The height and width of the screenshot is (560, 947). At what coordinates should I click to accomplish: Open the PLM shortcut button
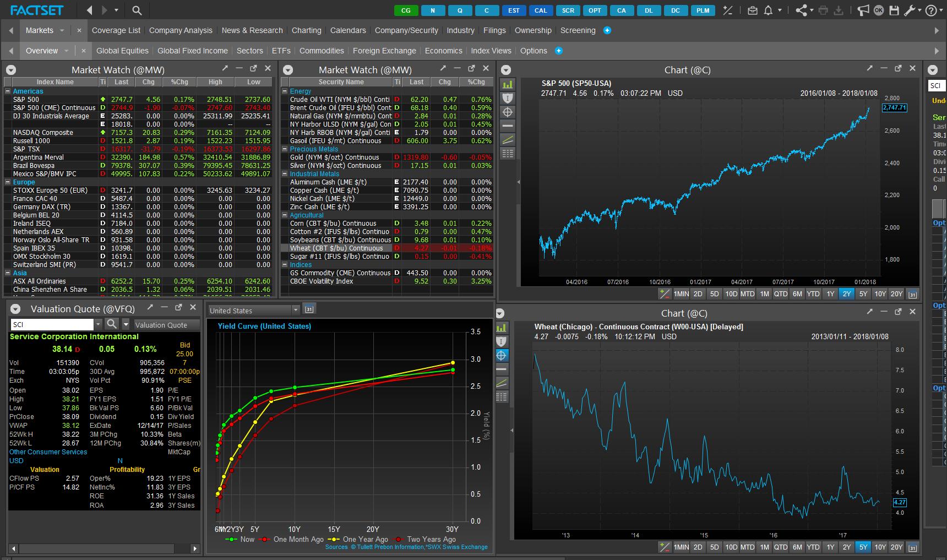tap(703, 10)
